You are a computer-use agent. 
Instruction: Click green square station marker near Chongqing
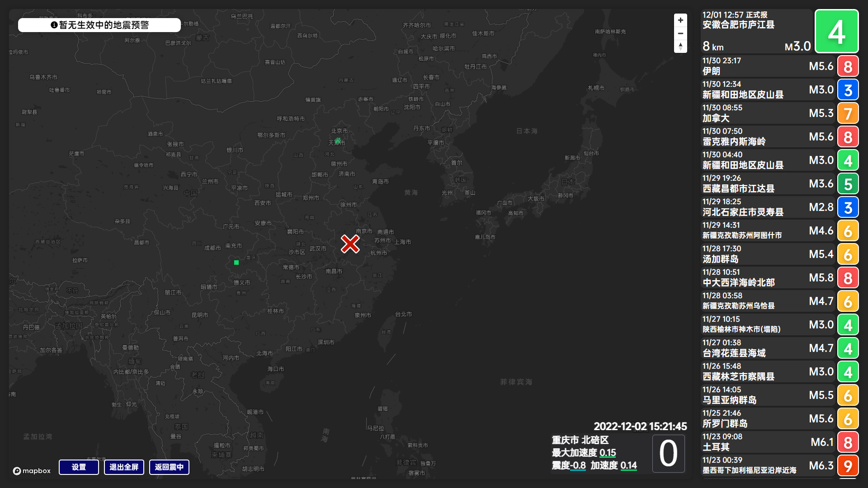click(x=236, y=263)
